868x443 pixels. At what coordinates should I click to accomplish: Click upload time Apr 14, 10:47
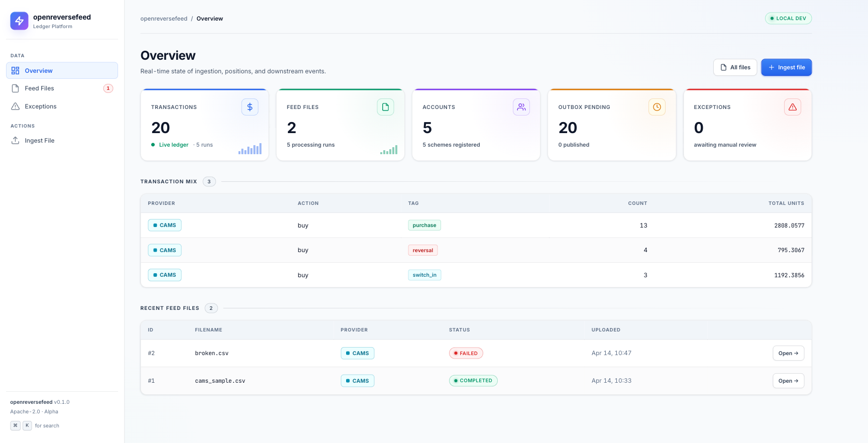[611, 353]
